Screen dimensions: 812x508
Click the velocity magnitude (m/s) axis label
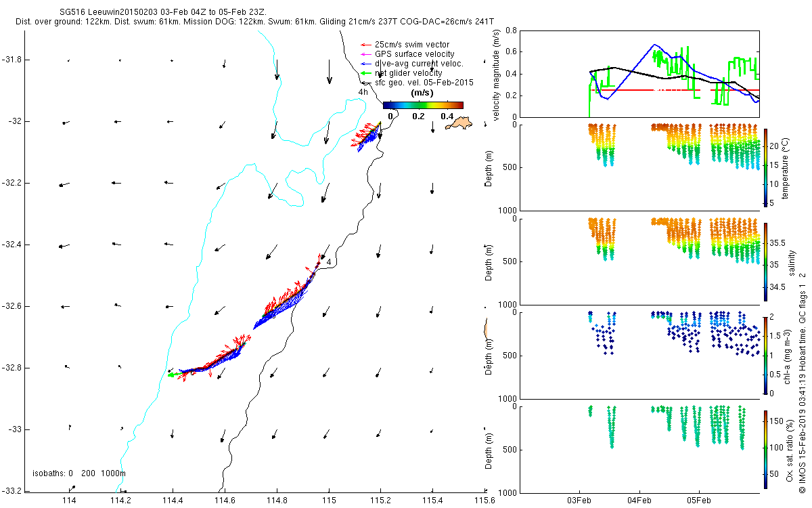coord(496,76)
